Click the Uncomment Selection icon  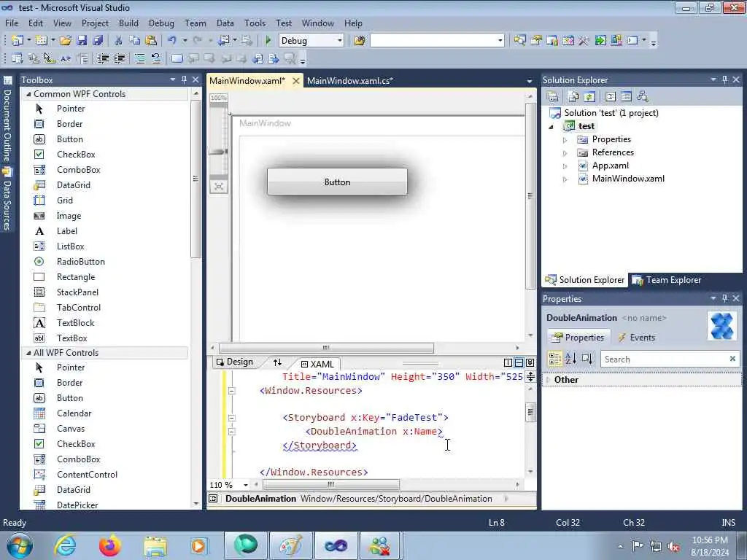pyautogui.click(x=156, y=58)
